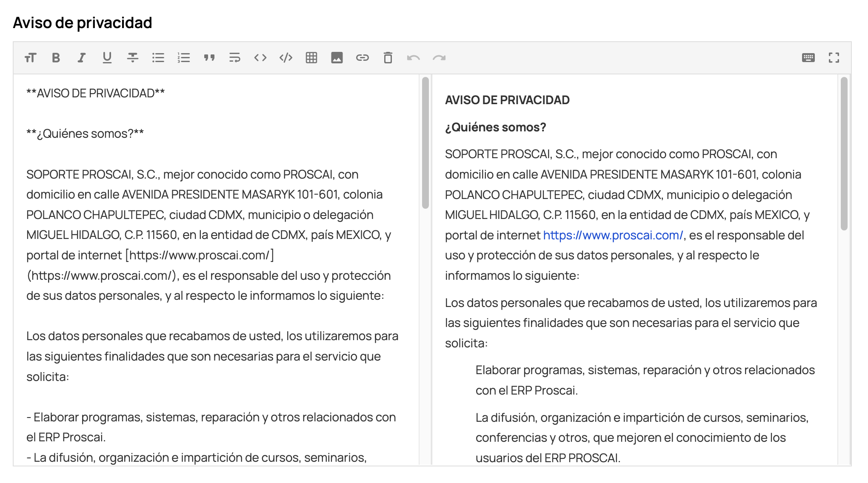Insert a table
868x483 pixels.
click(311, 58)
